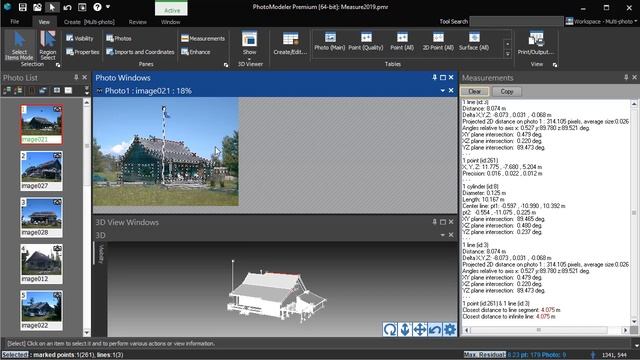Toggle the Measurements pane
Image resolution: width=640 pixels, height=360 pixels.
[203, 38]
